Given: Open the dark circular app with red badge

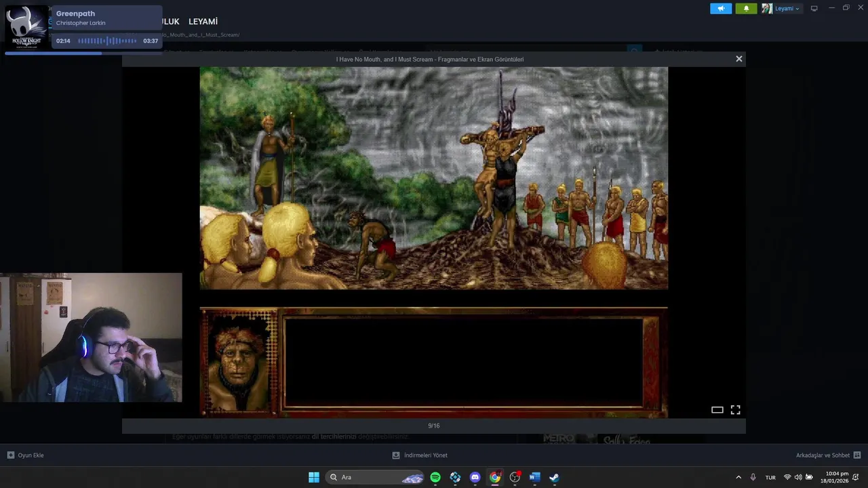Looking at the screenshot, I should click(x=515, y=477).
